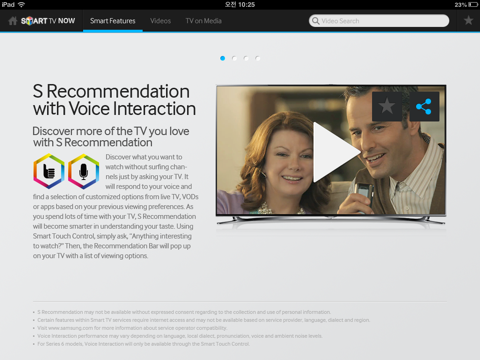
Task: Share the video using share icon
Action: point(424,106)
